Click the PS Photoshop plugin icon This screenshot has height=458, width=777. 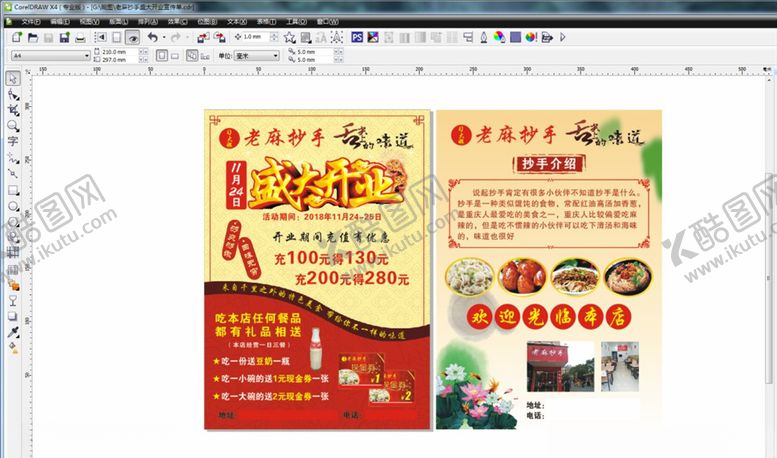(357, 37)
